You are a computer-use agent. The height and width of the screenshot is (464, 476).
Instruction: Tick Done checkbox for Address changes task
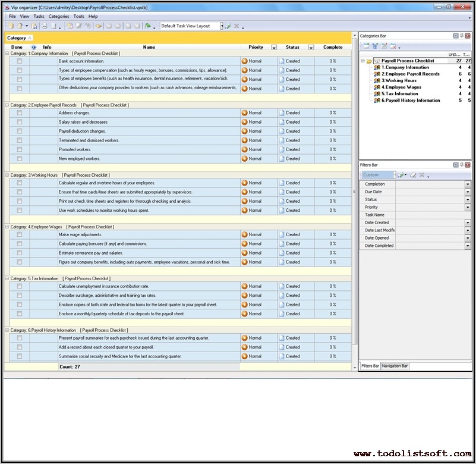20,113
